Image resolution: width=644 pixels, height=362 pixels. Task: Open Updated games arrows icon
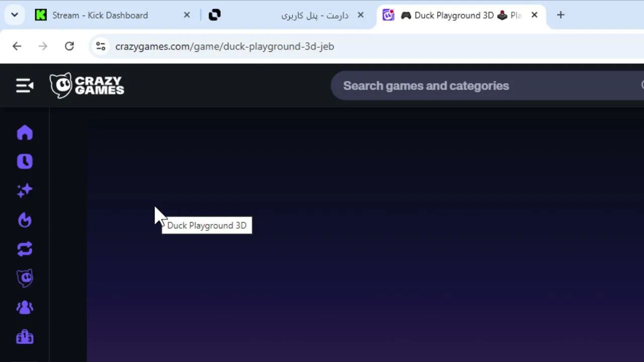click(x=25, y=249)
